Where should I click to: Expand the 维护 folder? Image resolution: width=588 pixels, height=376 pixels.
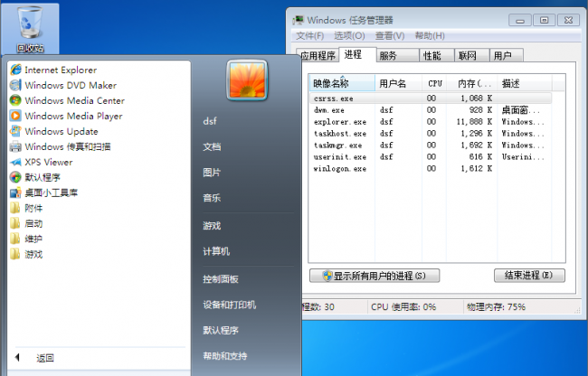tap(26, 239)
